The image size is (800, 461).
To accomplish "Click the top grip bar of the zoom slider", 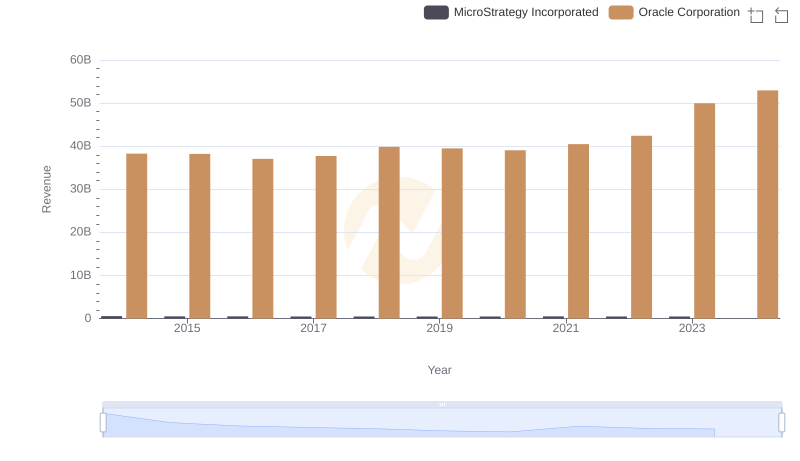I will (x=442, y=404).
